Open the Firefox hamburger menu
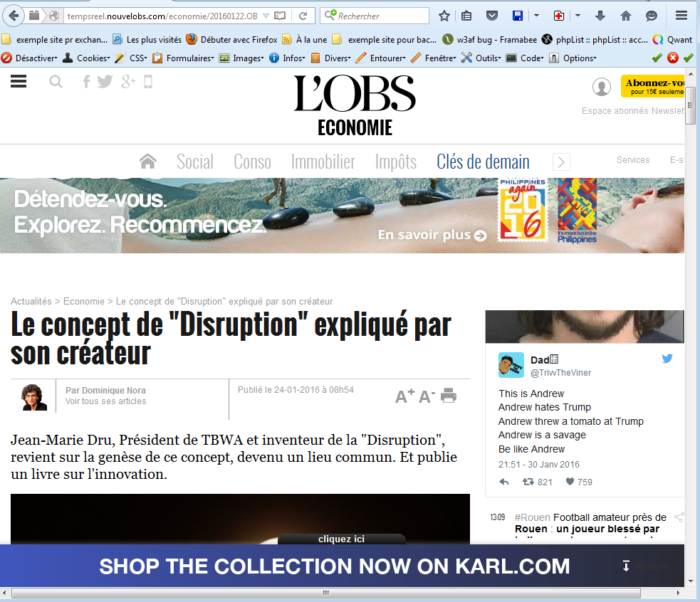The width and height of the screenshot is (700, 602). [681, 16]
